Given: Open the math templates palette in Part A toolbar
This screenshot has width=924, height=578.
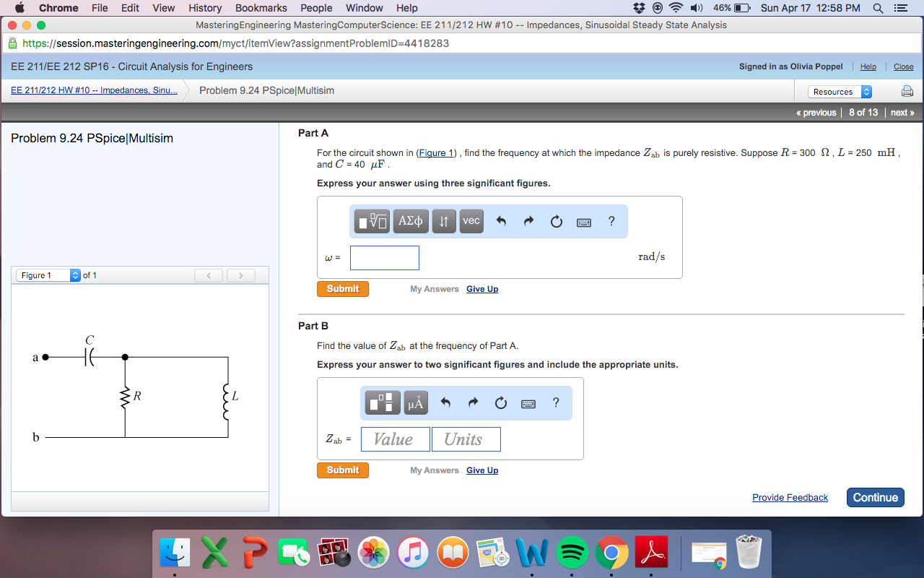Looking at the screenshot, I should (x=371, y=221).
